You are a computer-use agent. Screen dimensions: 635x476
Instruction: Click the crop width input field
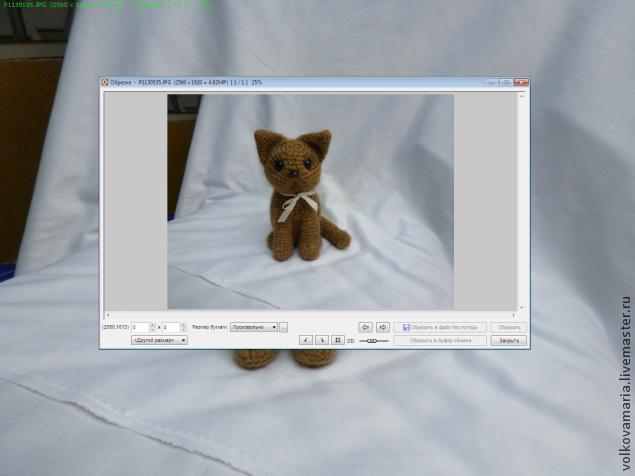point(140,327)
